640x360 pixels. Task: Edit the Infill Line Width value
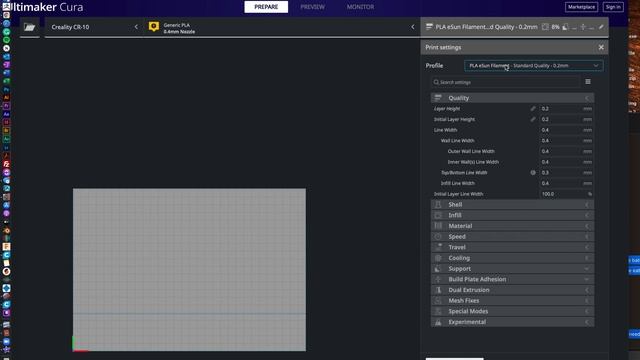[x=566, y=183]
